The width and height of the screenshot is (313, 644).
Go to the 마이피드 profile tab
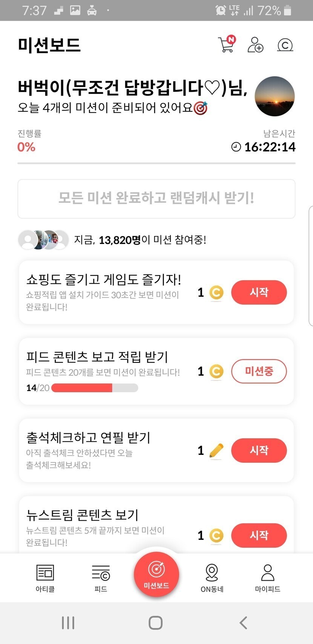pyautogui.click(x=267, y=578)
